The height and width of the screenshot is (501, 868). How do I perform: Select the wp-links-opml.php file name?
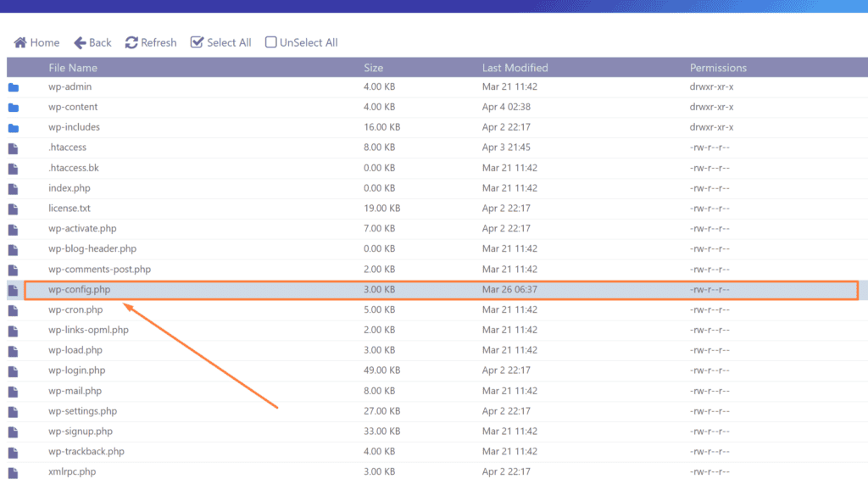(88, 330)
